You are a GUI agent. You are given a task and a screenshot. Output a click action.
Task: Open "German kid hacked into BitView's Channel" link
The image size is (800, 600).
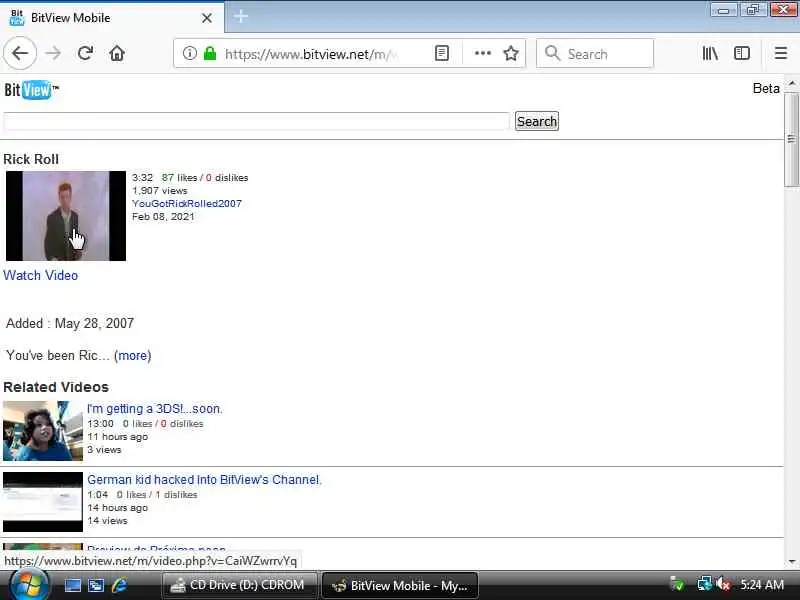click(204, 480)
